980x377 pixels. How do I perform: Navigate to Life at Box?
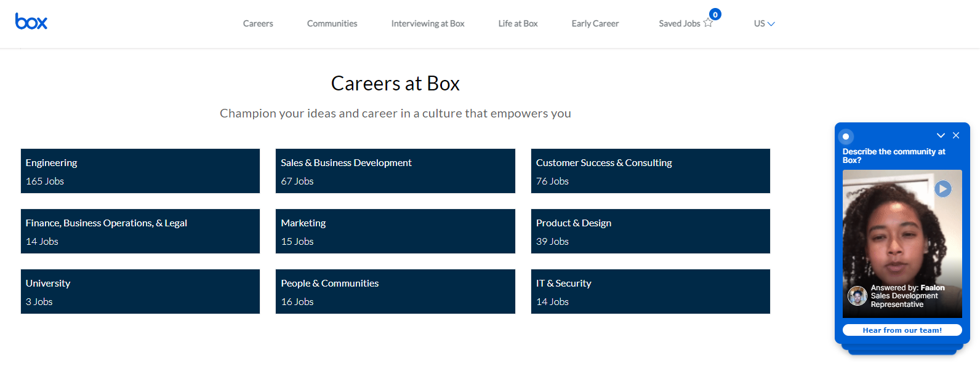[518, 23]
